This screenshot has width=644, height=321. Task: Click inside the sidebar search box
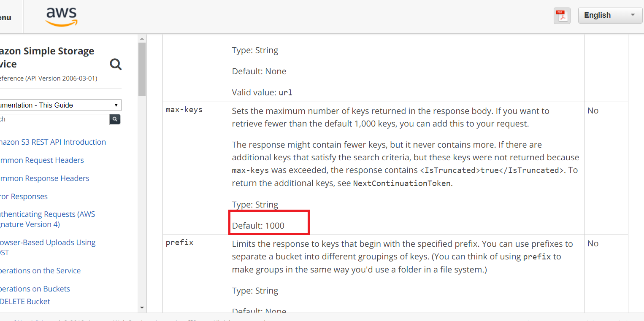(55, 119)
